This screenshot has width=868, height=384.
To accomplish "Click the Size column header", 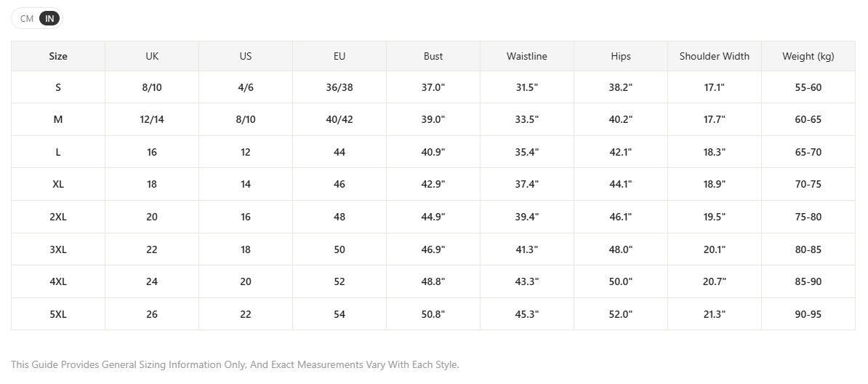I will 58,56.
